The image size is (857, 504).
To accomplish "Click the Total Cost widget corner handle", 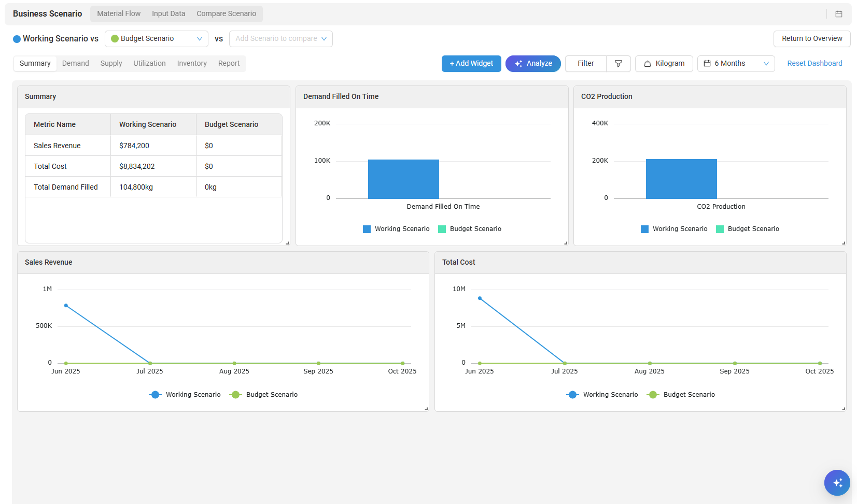I will pyautogui.click(x=844, y=409).
